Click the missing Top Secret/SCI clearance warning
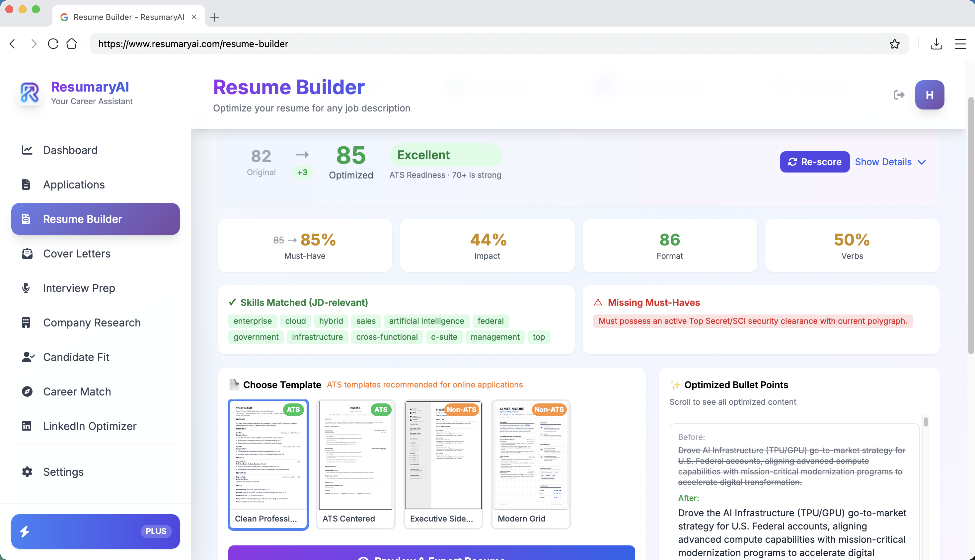The width and height of the screenshot is (975, 560). coord(753,321)
